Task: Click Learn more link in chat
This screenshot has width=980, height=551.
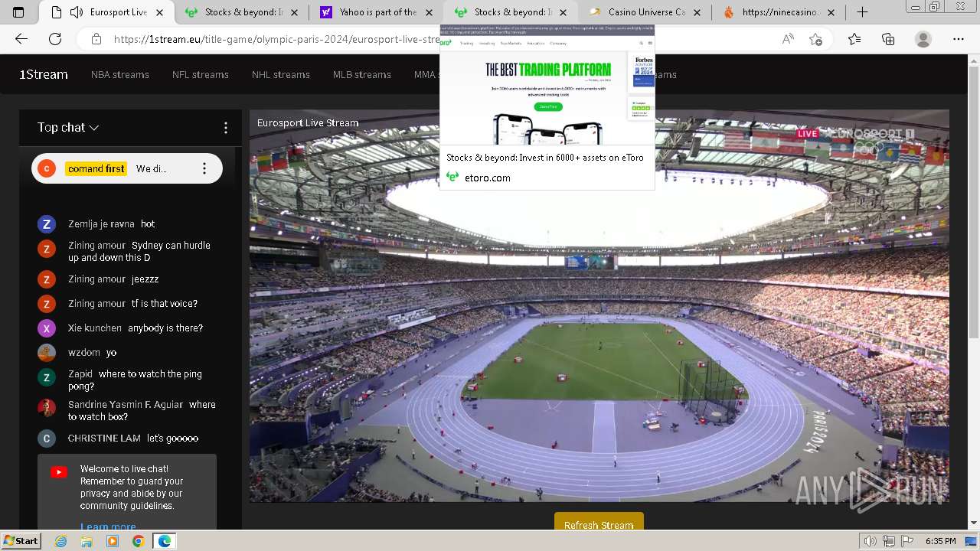Action: (108, 526)
